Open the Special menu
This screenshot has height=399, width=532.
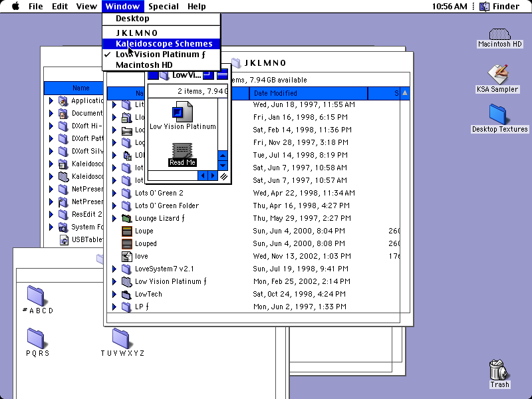click(164, 6)
